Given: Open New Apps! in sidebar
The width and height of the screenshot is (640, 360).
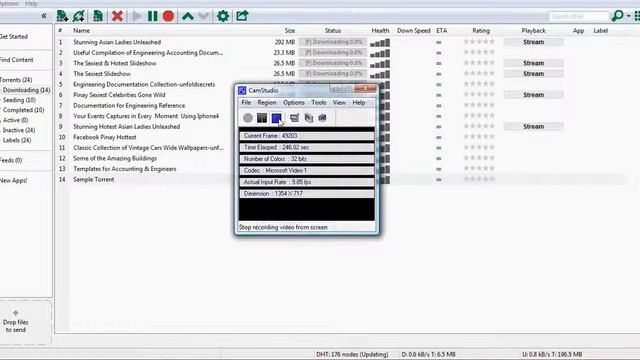Looking at the screenshot, I should click(x=13, y=180).
